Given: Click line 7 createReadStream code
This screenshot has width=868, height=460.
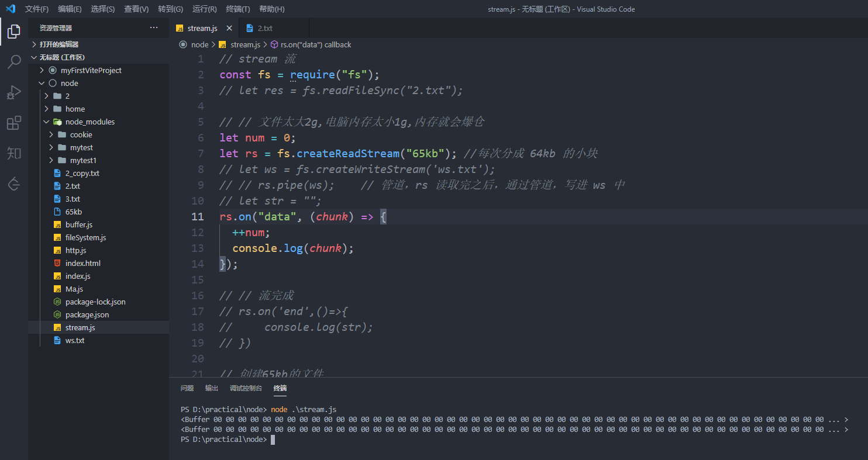Looking at the screenshot, I should [339, 153].
